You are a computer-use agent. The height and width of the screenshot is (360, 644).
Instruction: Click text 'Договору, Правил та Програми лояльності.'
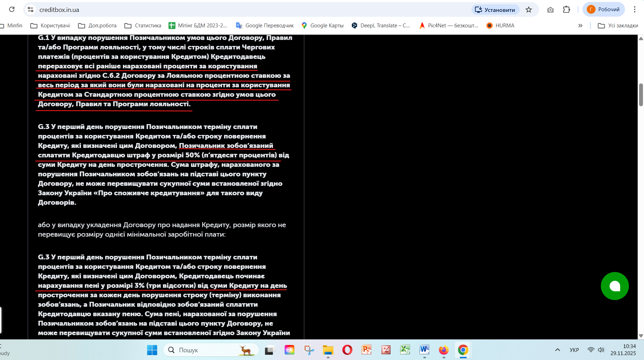[x=114, y=104]
